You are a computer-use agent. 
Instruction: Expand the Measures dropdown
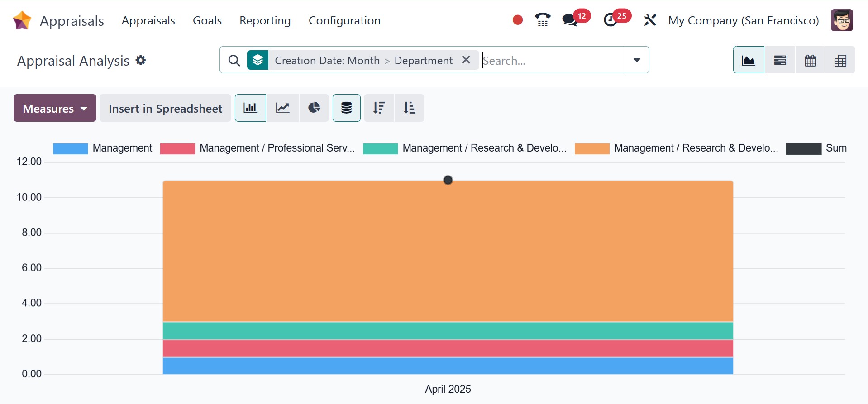(x=55, y=109)
